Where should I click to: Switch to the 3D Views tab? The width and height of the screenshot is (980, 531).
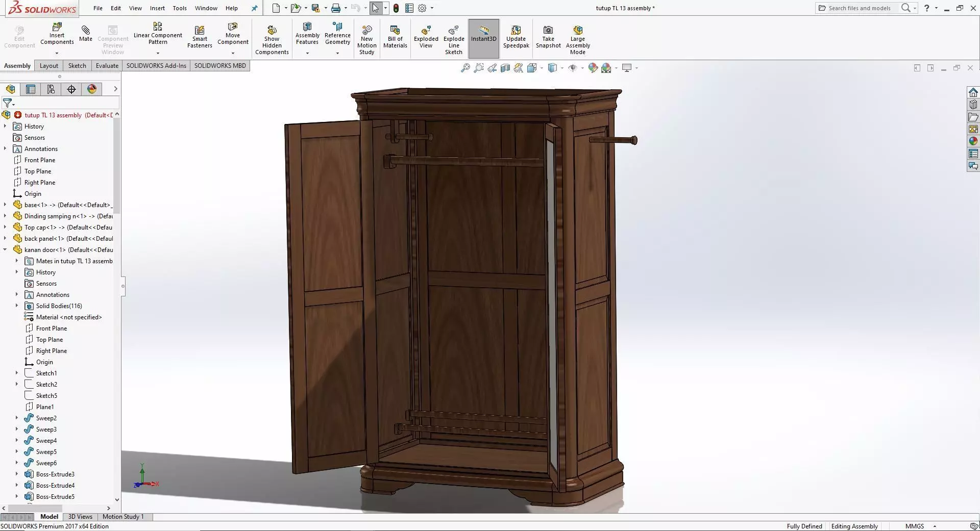pyautogui.click(x=80, y=517)
